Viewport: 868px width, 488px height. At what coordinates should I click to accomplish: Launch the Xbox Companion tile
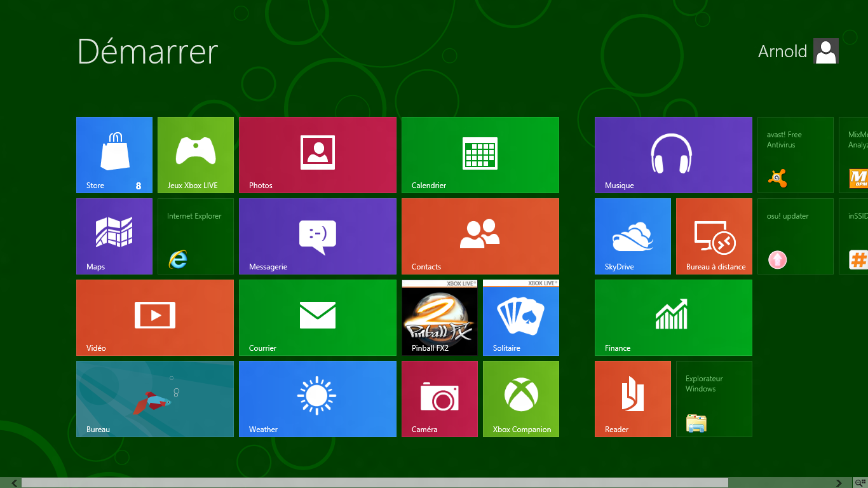coord(521,399)
